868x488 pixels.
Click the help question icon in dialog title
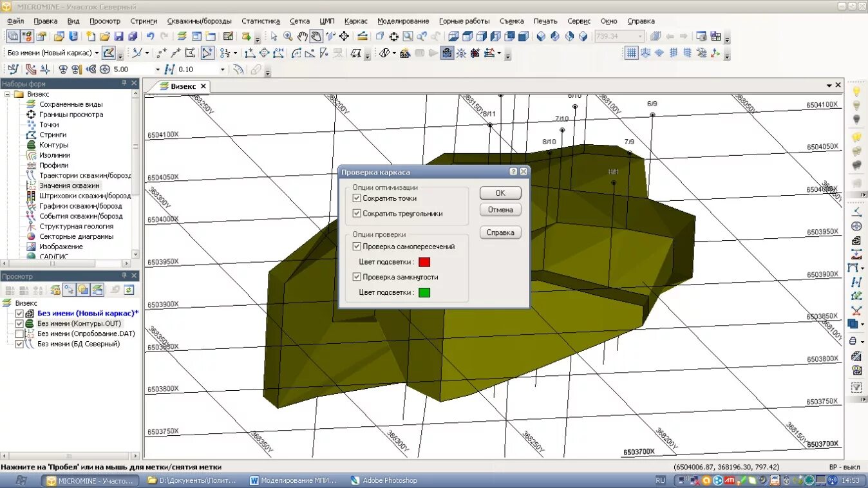pyautogui.click(x=513, y=172)
